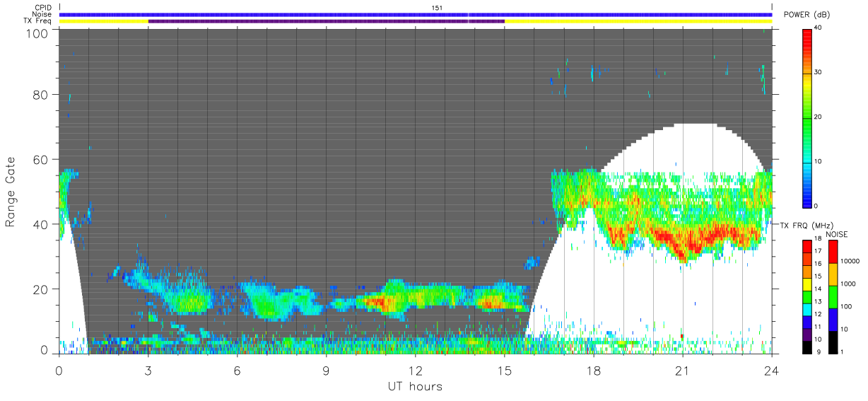Click the Range Gate tick label '100'
Viewport: 868px width, 401px height.
[x=37, y=33]
